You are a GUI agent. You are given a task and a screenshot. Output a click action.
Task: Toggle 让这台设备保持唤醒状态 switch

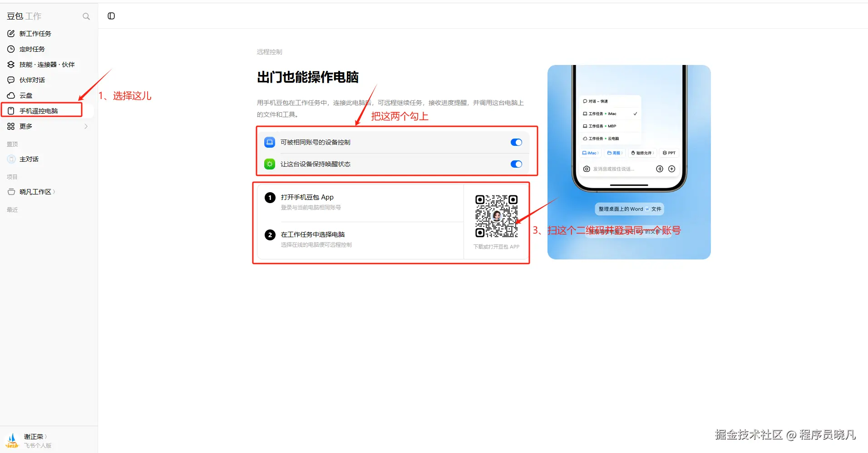coord(516,164)
